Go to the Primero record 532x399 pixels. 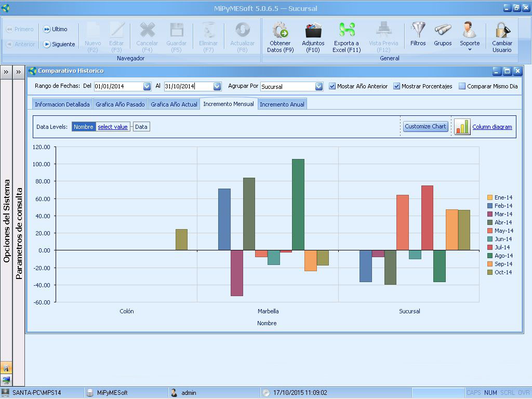20,29
